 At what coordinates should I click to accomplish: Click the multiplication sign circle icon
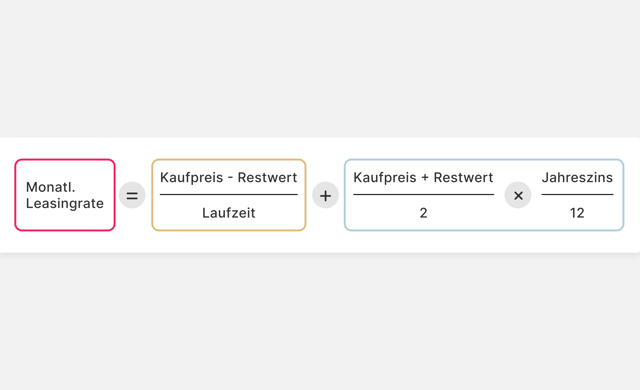click(x=518, y=195)
